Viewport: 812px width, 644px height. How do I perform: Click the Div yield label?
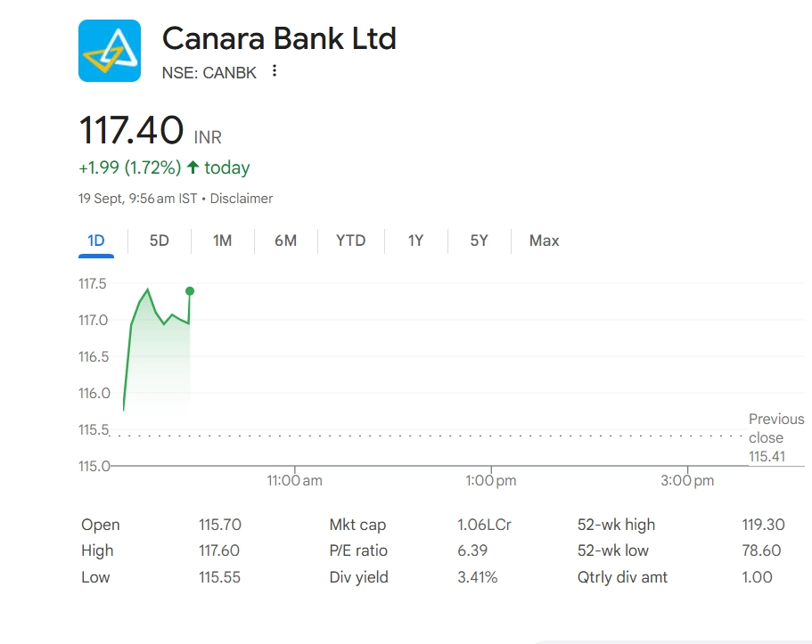[358, 577]
